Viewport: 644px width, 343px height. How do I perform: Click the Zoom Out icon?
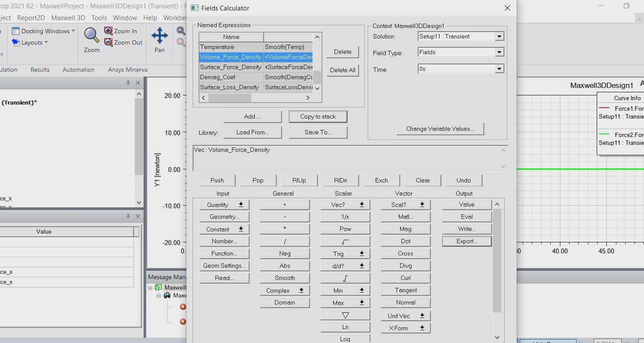pyautogui.click(x=109, y=42)
